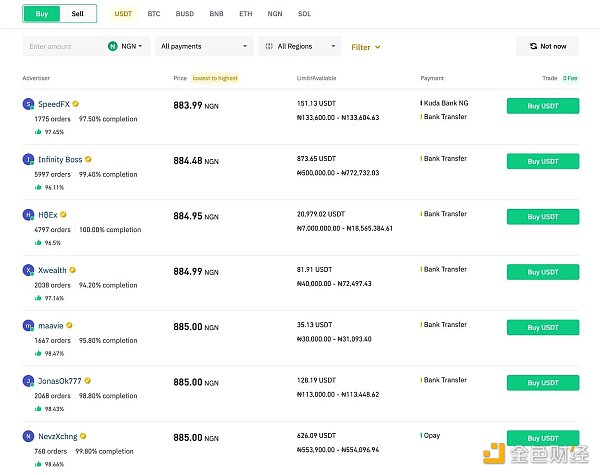Click Buy USDT for SpeedFX offer

point(542,106)
